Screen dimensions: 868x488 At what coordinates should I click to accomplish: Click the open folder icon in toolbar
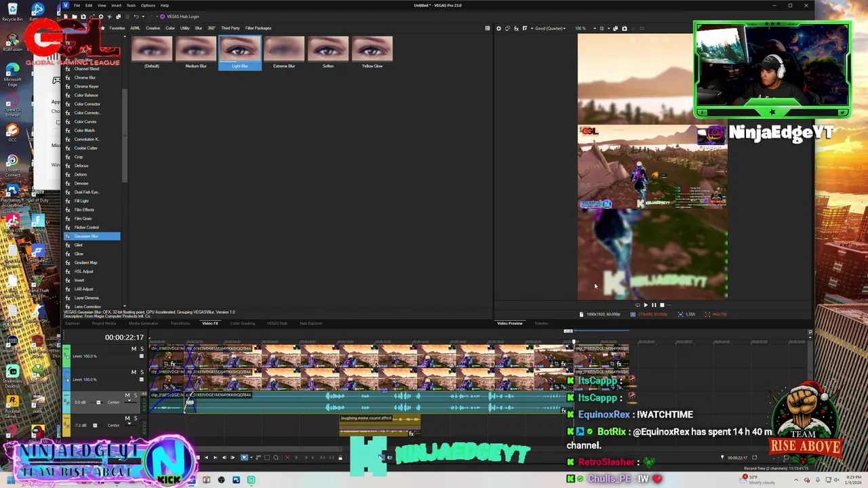coord(75,16)
